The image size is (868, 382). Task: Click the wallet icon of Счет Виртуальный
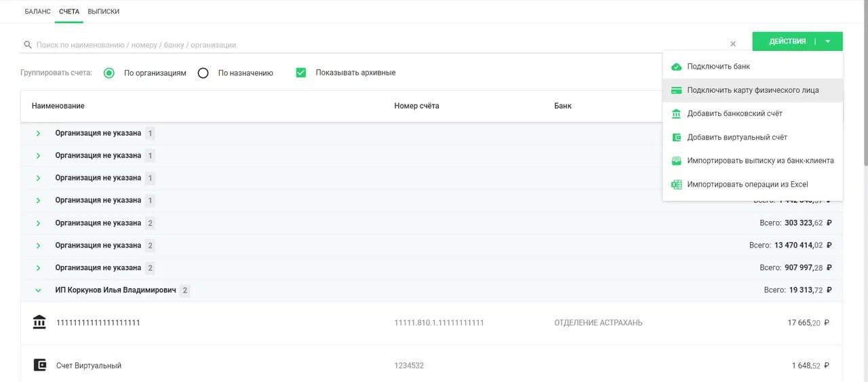coord(39,365)
